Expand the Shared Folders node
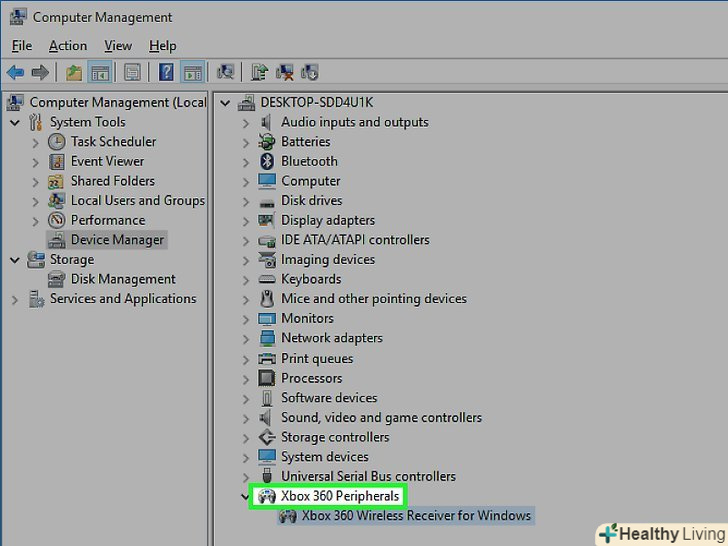 pyautogui.click(x=35, y=182)
